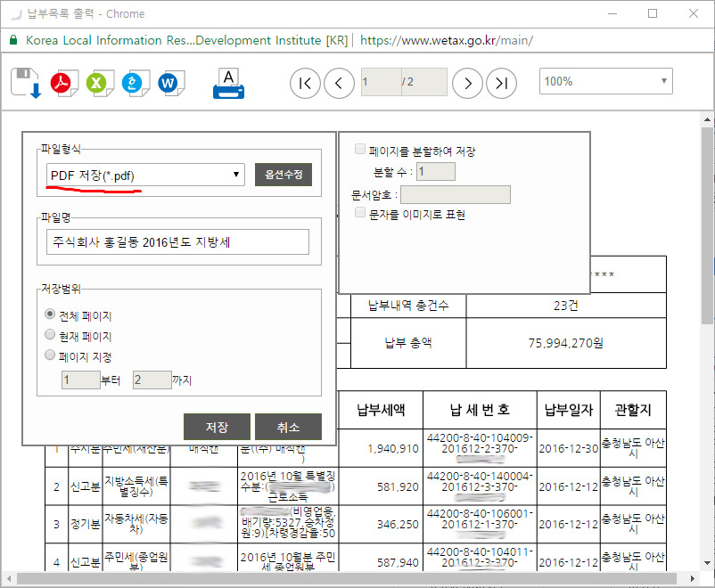Click the printer icon
715x588 pixels.
click(x=228, y=83)
